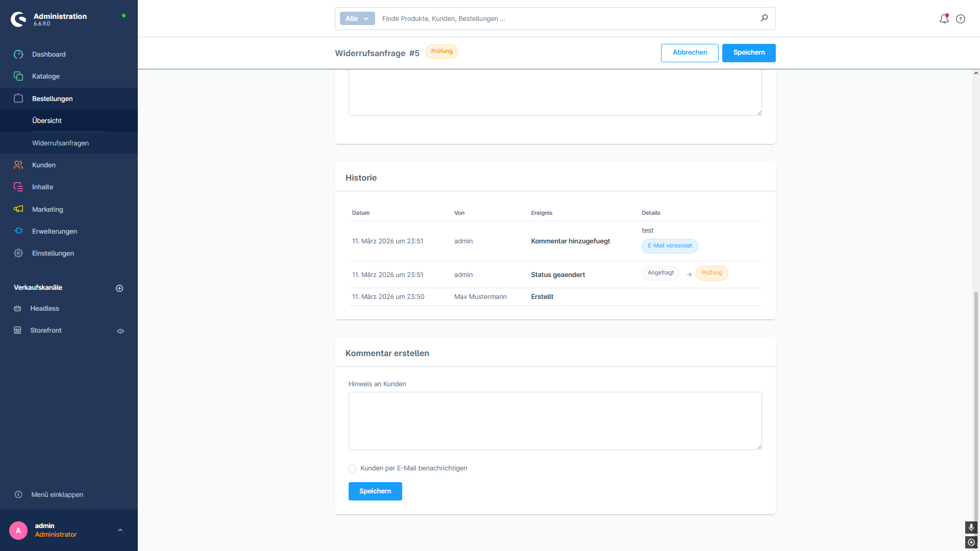980x551 pixels.
Task: Toggle Storefront eye visibility icon
Action: click(120, 331)
